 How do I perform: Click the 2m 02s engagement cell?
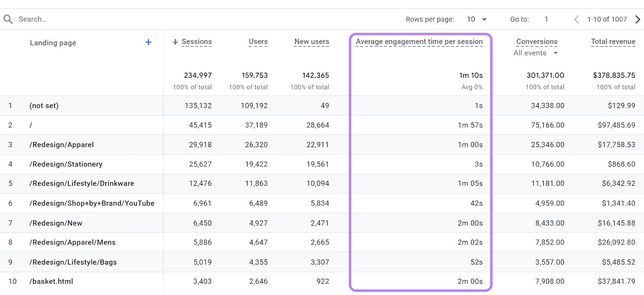470,242
